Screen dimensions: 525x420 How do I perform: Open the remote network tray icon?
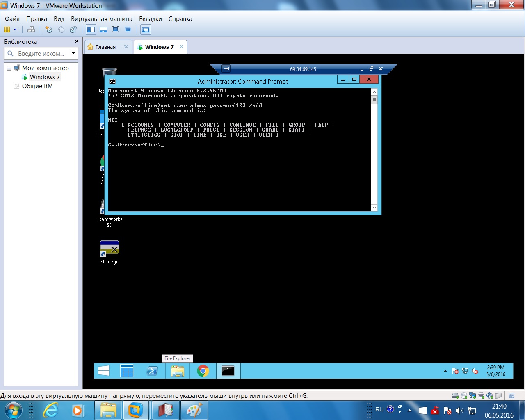[x=465, y=371]
